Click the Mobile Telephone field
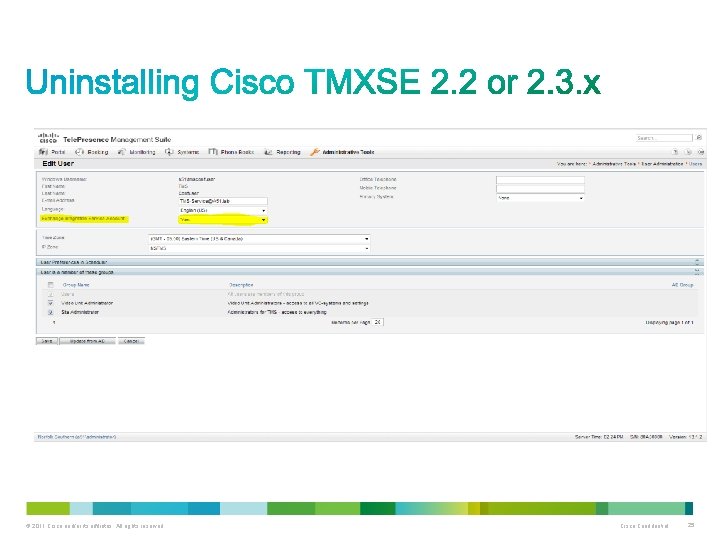720x540 pixels. [x=540, y=188]
